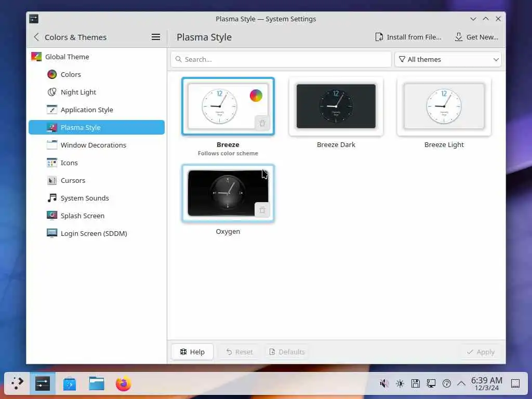Click the muted volume tray icon

[384, 384]
